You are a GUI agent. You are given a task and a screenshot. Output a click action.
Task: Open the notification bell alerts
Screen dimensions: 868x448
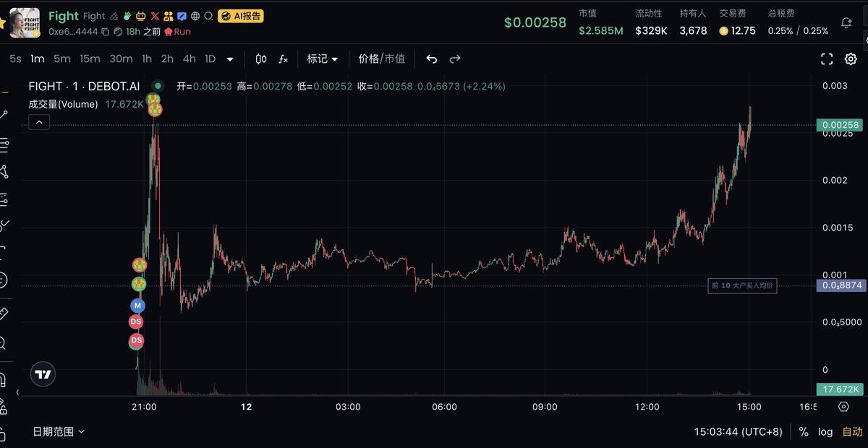[846, 22]
